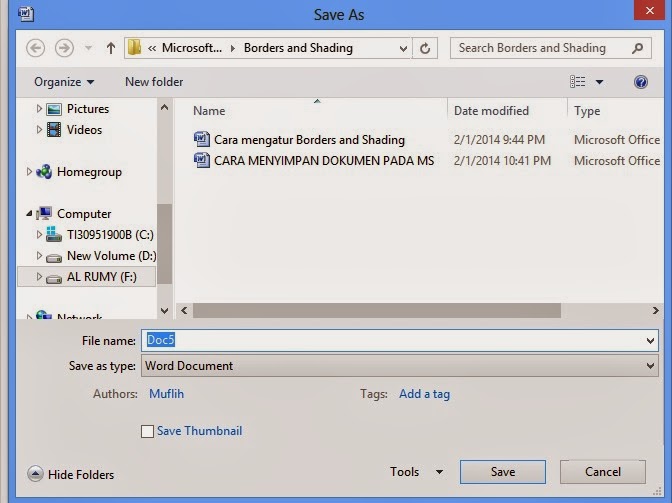Click the Forward navigation arrow
The width and height of the screenshot is (672, 503).
[x=64, y=48]
